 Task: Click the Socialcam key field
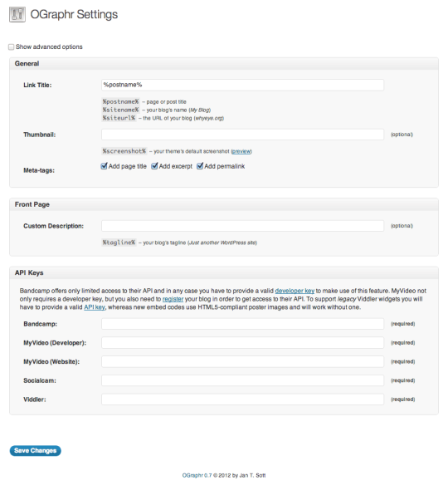(x=242, y=380)
